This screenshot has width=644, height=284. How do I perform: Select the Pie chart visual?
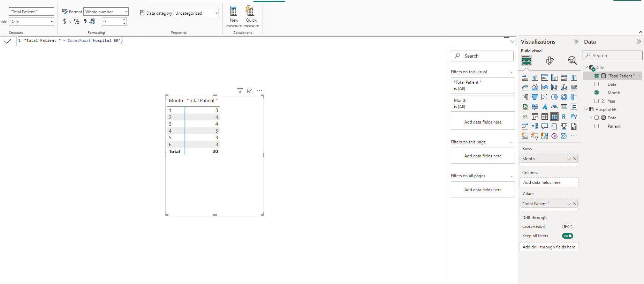554,97
